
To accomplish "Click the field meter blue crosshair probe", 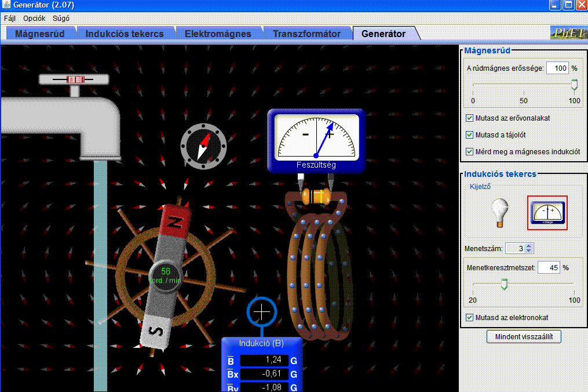I will (262, 312).
